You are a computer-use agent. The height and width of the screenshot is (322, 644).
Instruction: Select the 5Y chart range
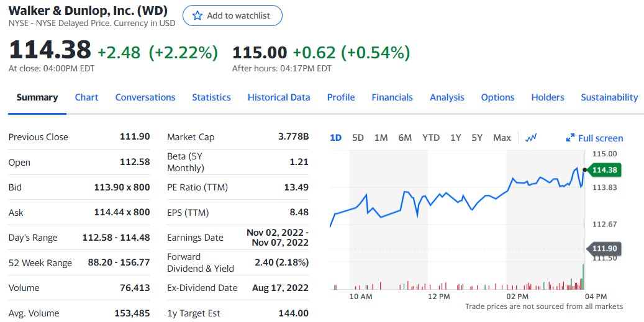coord(477,138)
